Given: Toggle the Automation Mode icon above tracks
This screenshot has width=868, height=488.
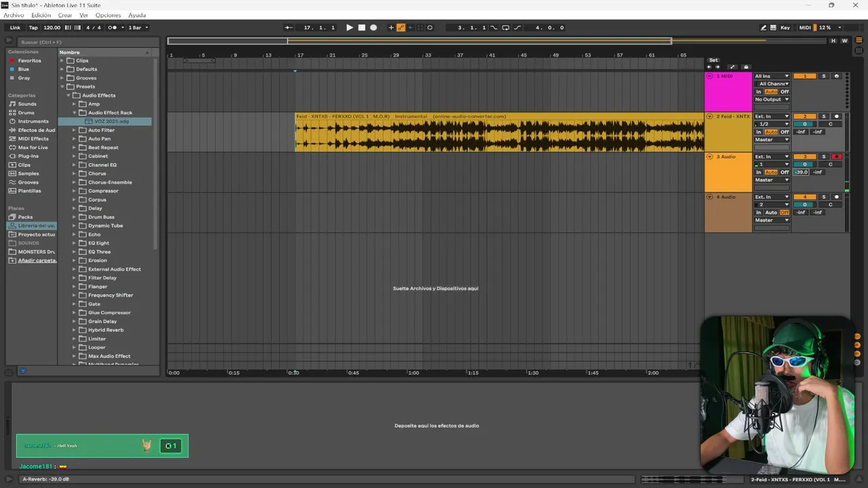Looking at the screenshot, I should coord(732,66).
